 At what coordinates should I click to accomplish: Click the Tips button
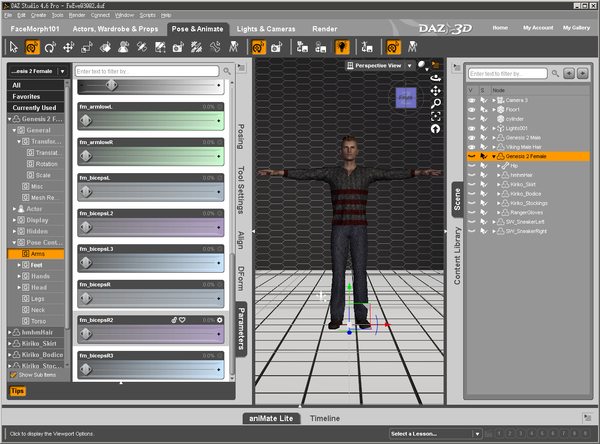(x=18, y=391)
